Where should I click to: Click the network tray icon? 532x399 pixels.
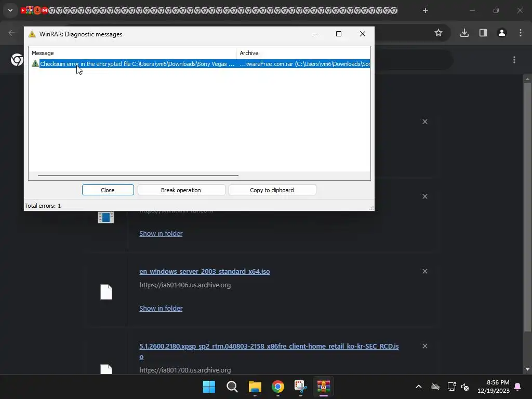451,387
